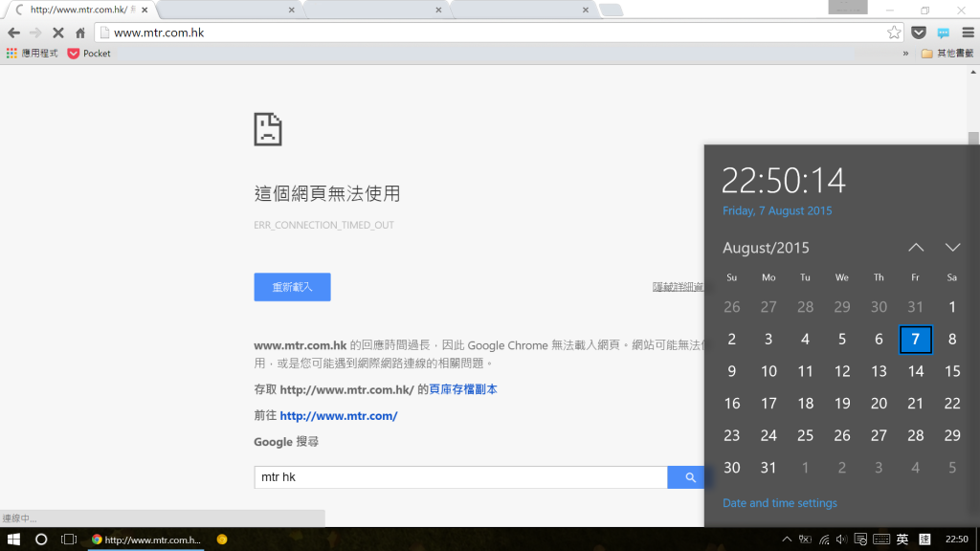980x551 pixels.
Task: Click the page scrollbar up arrow
Action: click(x=973, y=72)
